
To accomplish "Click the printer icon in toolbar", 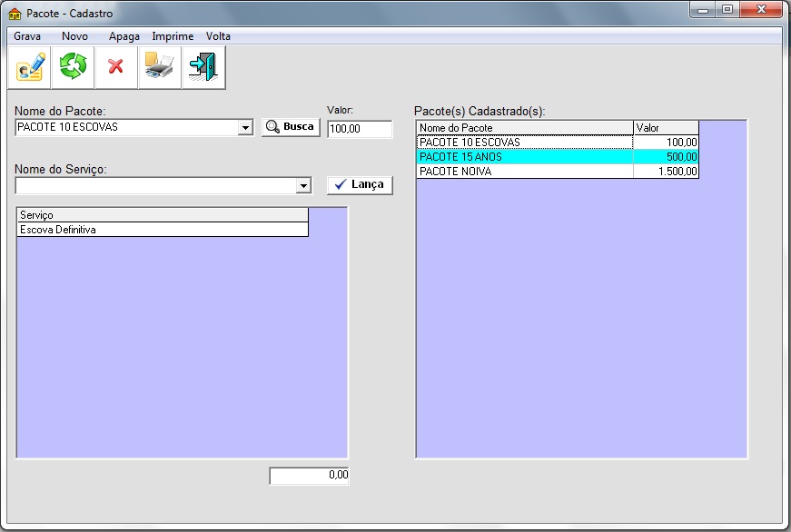I will [159, 68].
